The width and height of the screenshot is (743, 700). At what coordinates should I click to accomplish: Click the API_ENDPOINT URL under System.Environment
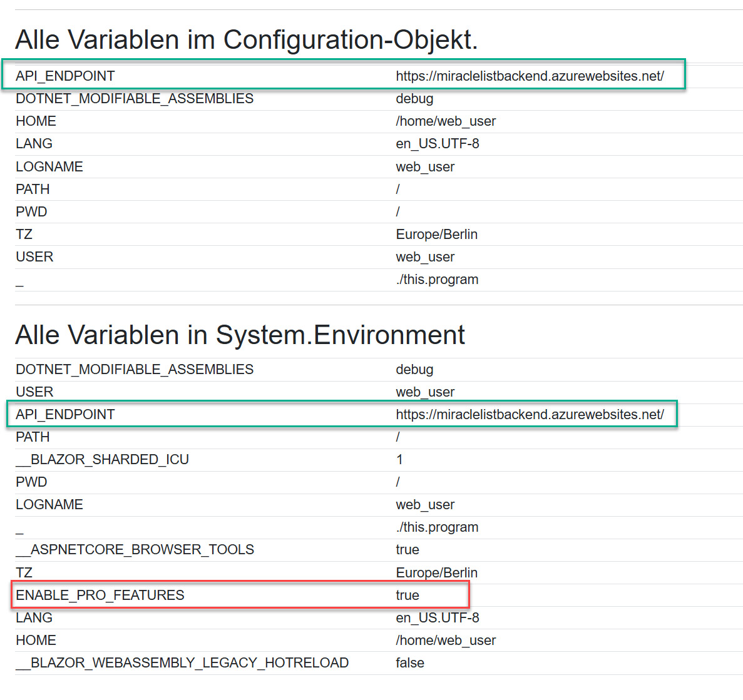[530, 414]
